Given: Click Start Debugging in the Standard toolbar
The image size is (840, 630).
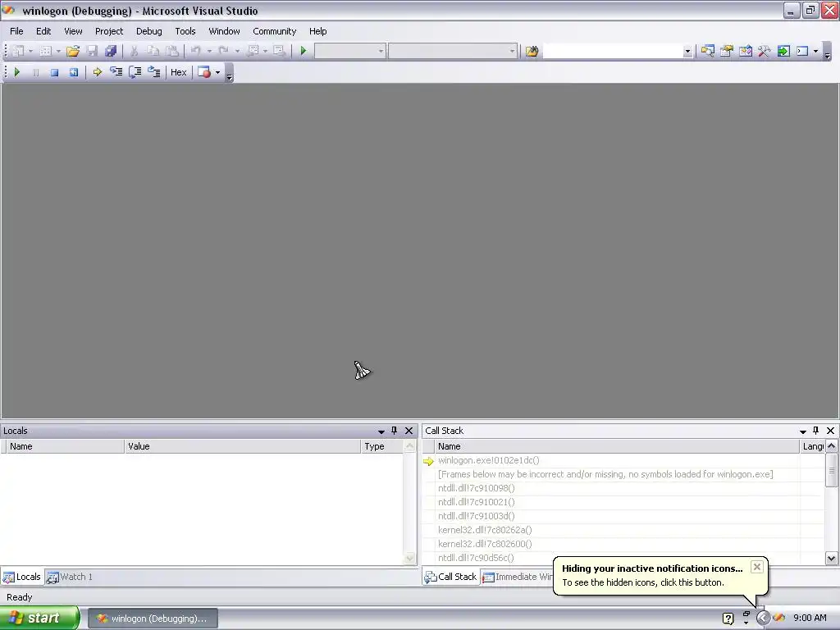Looking at the screenshot, I should [304, 51].
